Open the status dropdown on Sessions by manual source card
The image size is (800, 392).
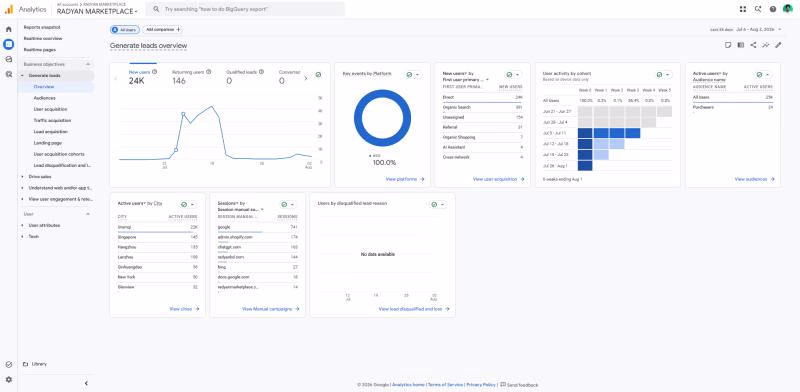(288, 204)
